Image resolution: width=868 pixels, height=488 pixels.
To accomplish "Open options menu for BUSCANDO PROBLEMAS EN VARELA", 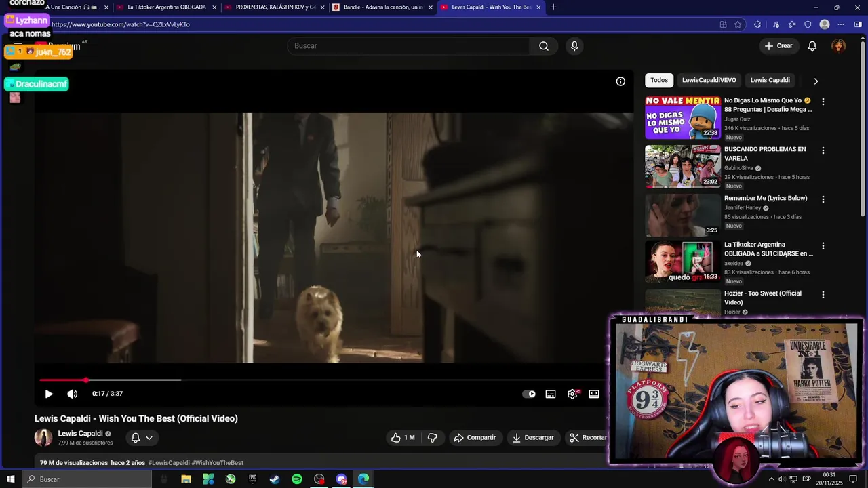I will [823, 150].
